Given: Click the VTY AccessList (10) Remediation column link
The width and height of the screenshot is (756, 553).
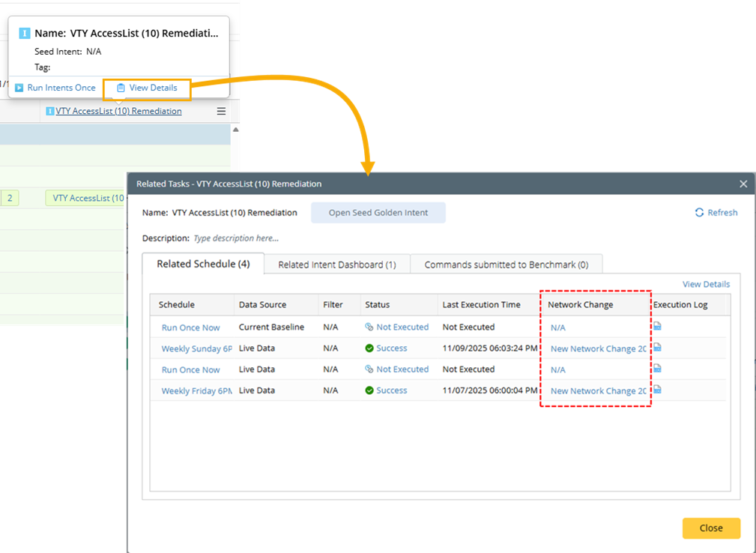Looking at the screenshot, I should 118,111.
